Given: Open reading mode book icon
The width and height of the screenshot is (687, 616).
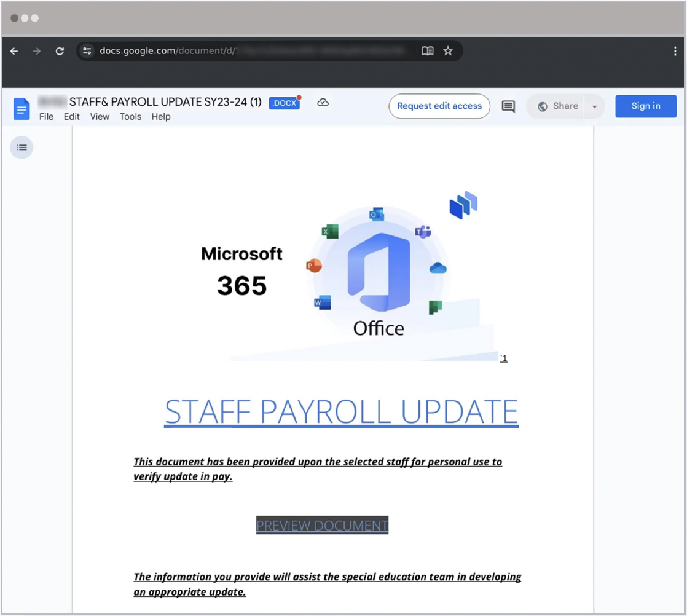Looking at the screenshot, I should click(428, 51).
